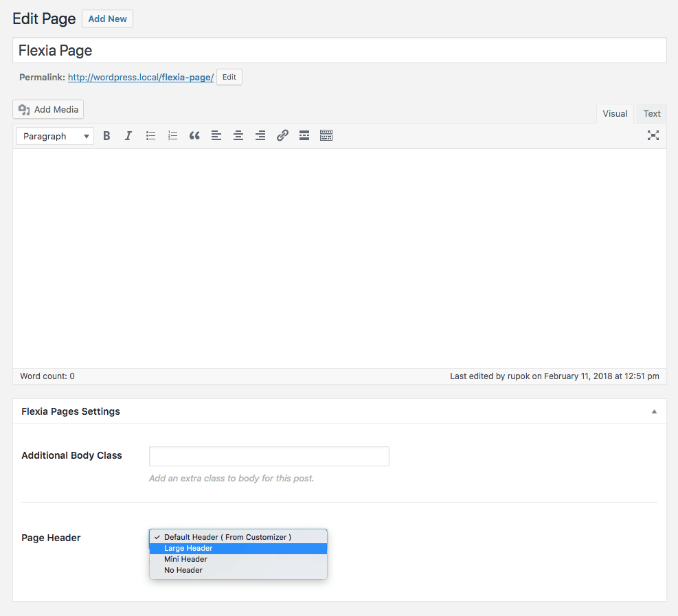Insert a bulleted list

click(150, 136)
